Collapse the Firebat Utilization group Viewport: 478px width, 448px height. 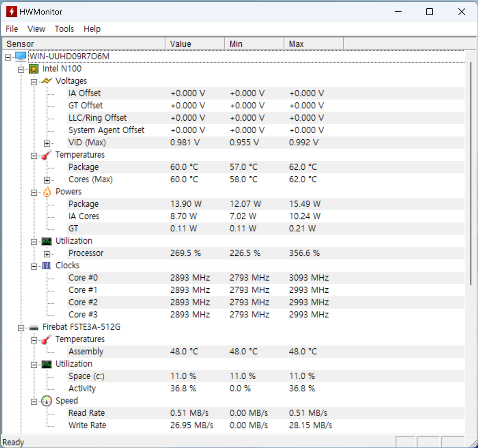point(34,365)
